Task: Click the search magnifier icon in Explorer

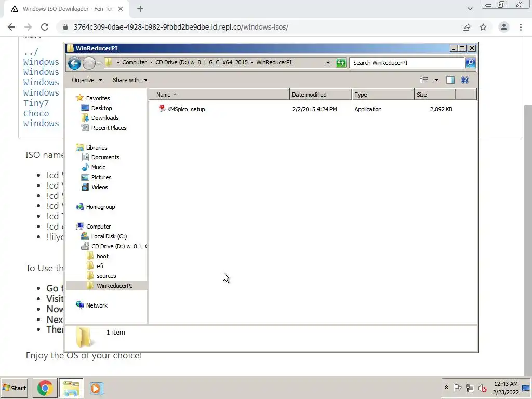Action: [470, 63]
